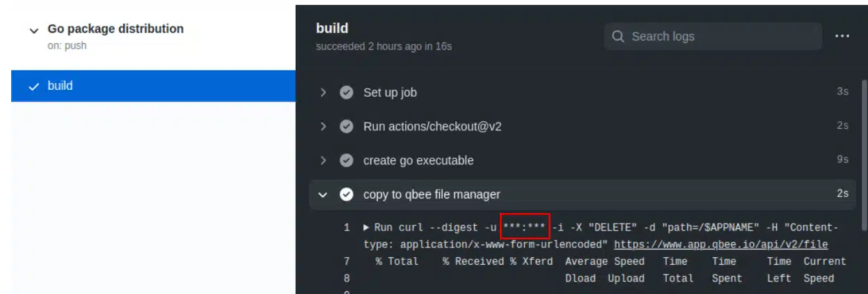Click the success check icon beside Set up job
Image resolution: width=868 pixels, height=294 pixels.
pyautogui.click(x=346, y=93)
